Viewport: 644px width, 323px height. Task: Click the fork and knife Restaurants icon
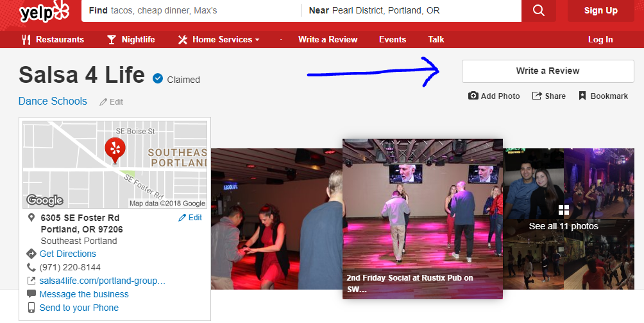click(26, 39)
